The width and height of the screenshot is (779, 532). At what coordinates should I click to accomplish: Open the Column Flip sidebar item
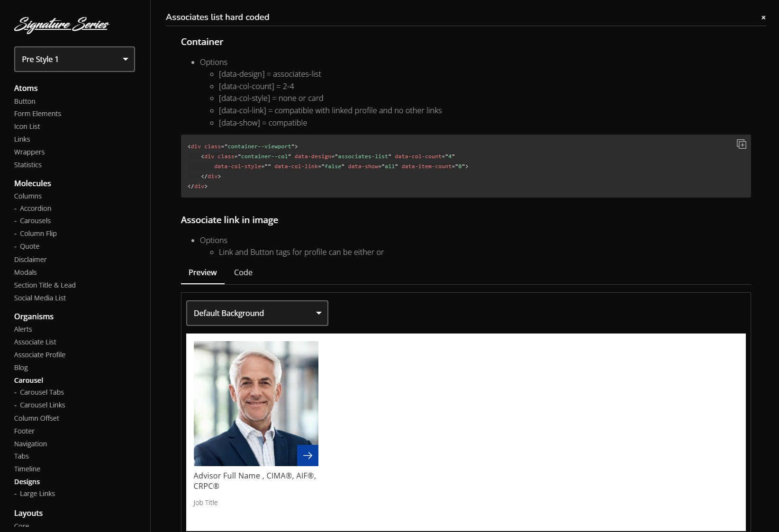pyautogui.click(x=38, y=234)
